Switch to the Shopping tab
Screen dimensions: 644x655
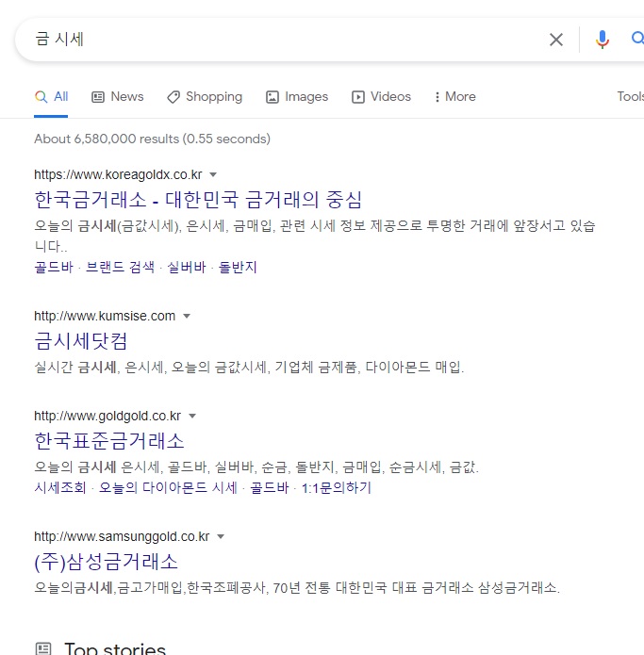click(x=205, y=96)
